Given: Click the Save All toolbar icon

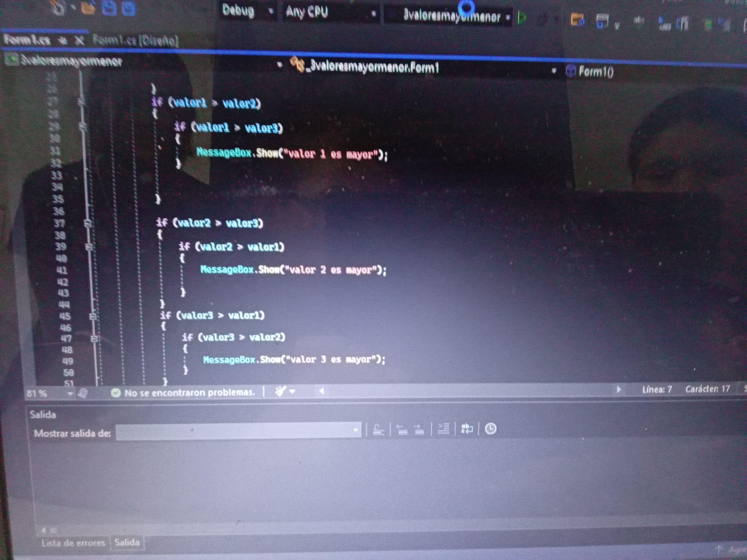Looking at the screenshot, I should coord(128,8).
